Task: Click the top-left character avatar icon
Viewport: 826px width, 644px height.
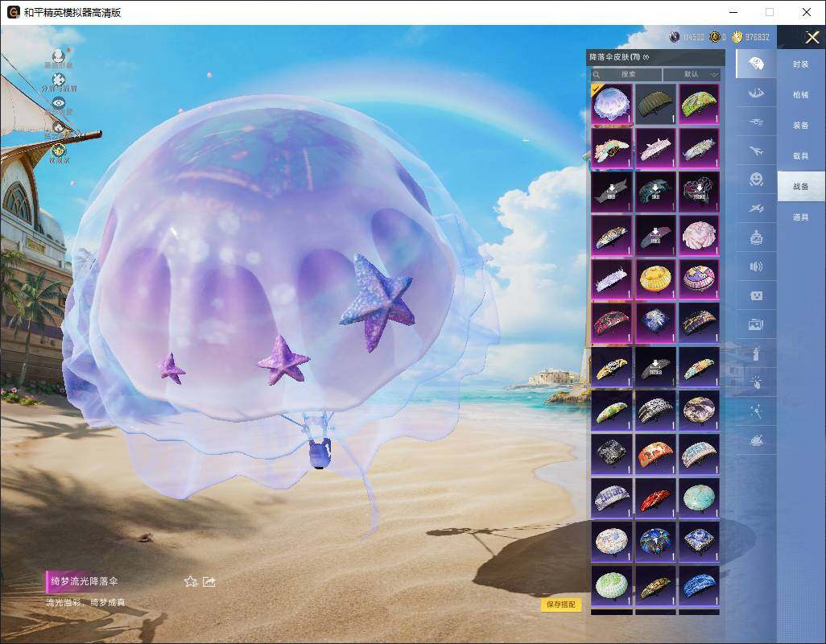Action: (59, 56)
